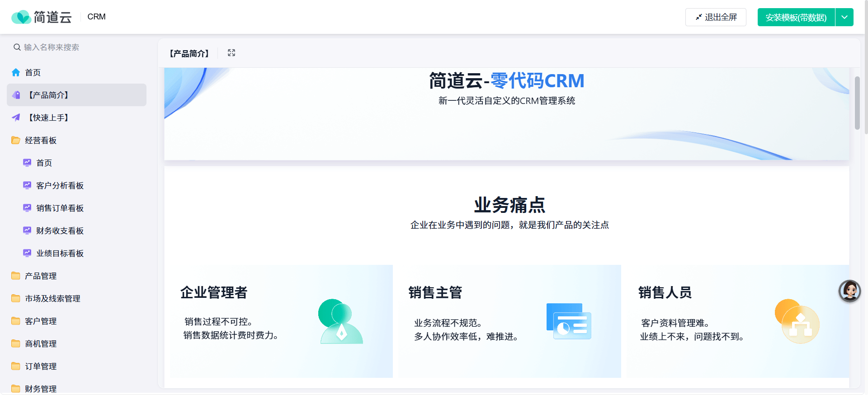Click the purple icon beside 【产品简介】
The height and width of the screenshot is (395, 868).
point(16,95)
